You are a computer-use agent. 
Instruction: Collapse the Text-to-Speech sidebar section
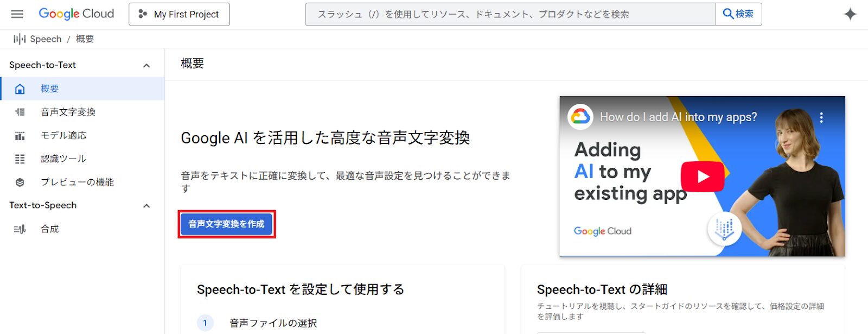pyautogui.click(x=146, y=206)
